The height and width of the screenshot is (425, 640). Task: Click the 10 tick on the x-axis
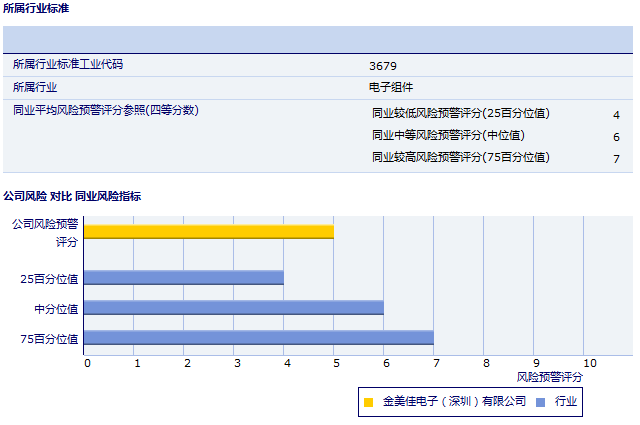pos(589,363)
